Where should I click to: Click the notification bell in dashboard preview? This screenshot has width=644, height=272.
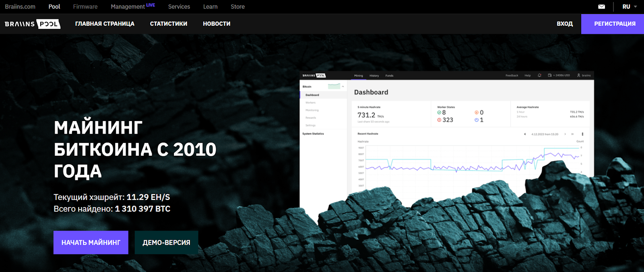[x=539, y=75]
